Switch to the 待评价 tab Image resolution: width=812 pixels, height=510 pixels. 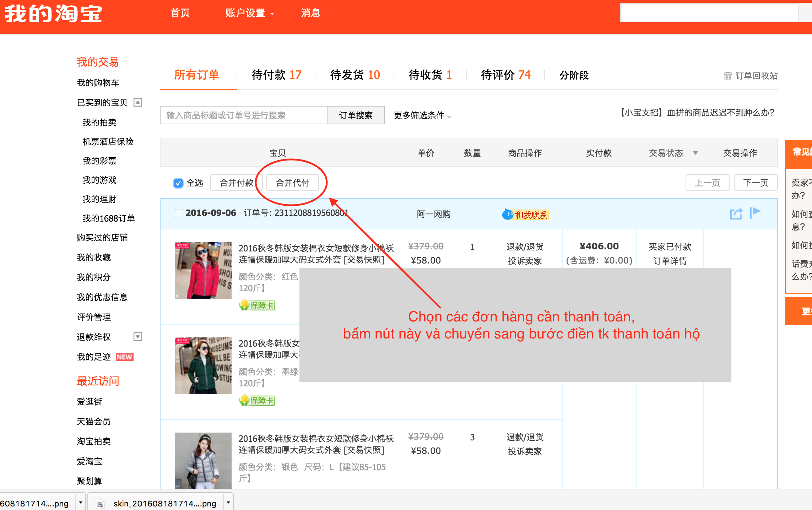505,75
